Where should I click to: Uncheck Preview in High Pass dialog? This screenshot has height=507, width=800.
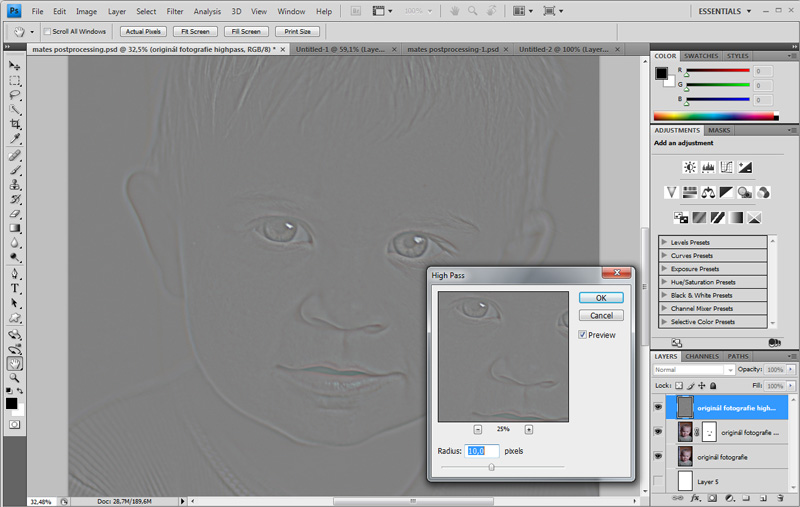(583, 335)
